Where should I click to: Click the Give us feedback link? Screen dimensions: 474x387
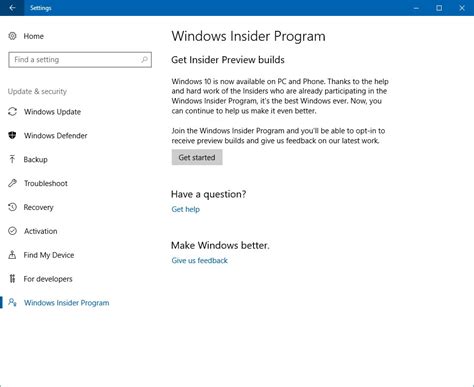pyautogui.click(x=199, y=260)
